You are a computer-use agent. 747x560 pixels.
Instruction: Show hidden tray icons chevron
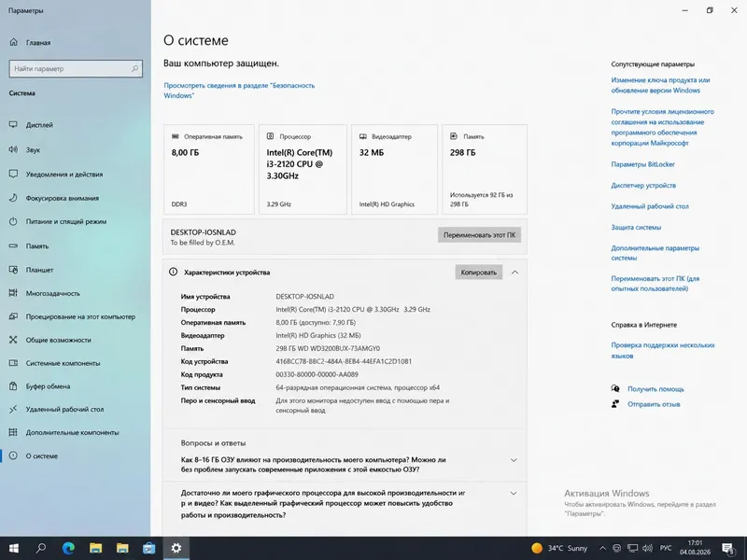click(x=602, y=548)
